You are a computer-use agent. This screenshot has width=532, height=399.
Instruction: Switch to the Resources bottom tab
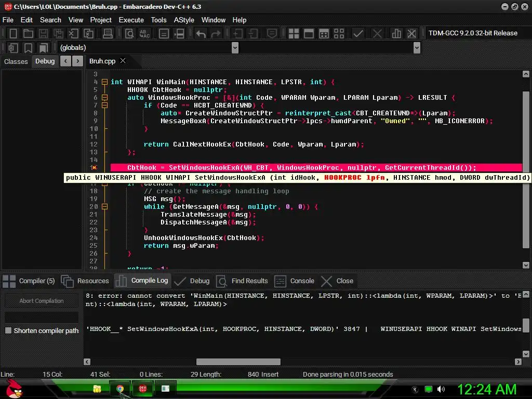coord(85,281)
